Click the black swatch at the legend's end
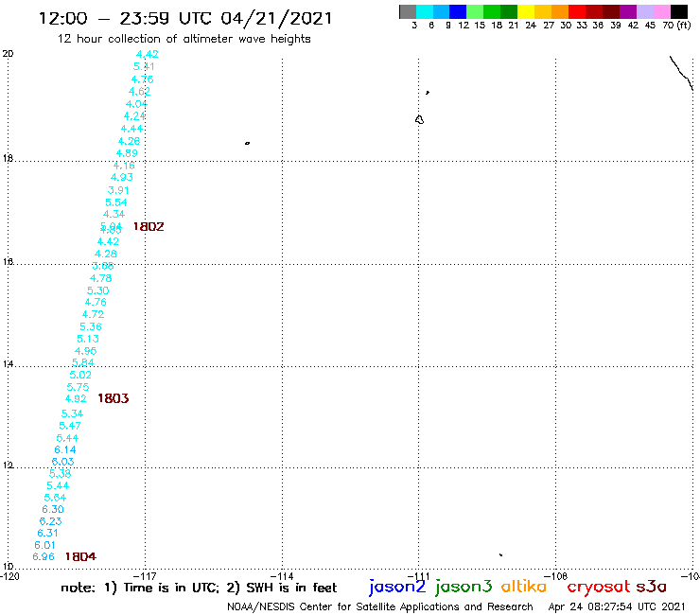Image resolution: width=700 pixels, height=615 pixels. tap(679, 11)
